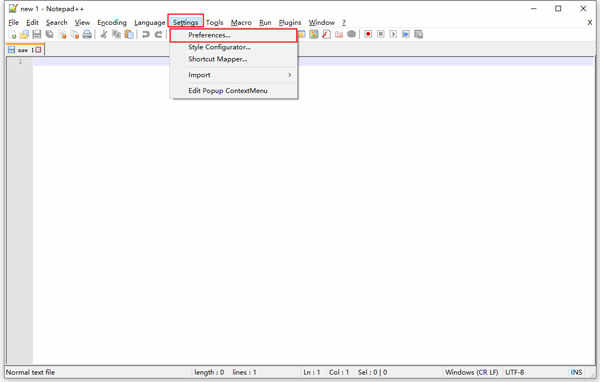The height and width of the screenshot is (382, 600).
Task: Open the Run menu
Action: pyautogui.click(x=265, y=23)
